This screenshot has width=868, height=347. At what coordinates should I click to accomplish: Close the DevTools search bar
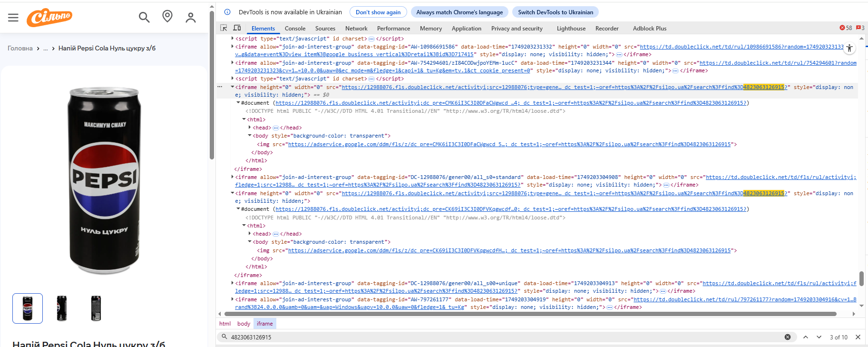[x=858, y=337]
